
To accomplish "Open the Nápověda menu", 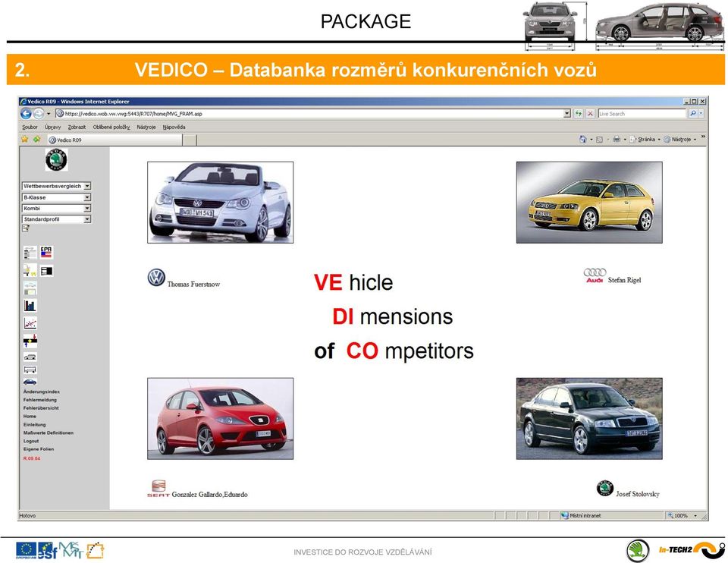I will tap(174, 127).
